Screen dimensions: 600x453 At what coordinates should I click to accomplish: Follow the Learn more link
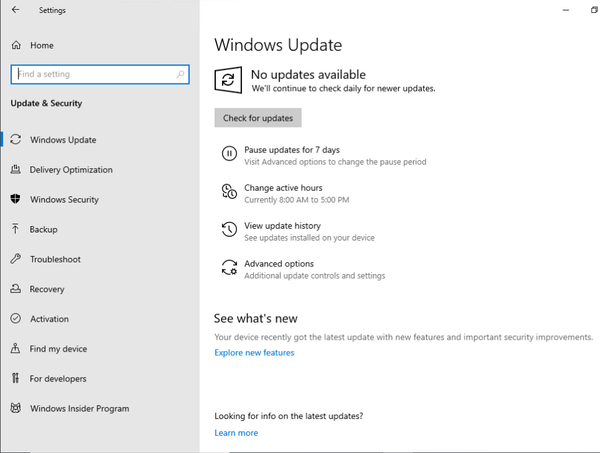tap(236, 433)
